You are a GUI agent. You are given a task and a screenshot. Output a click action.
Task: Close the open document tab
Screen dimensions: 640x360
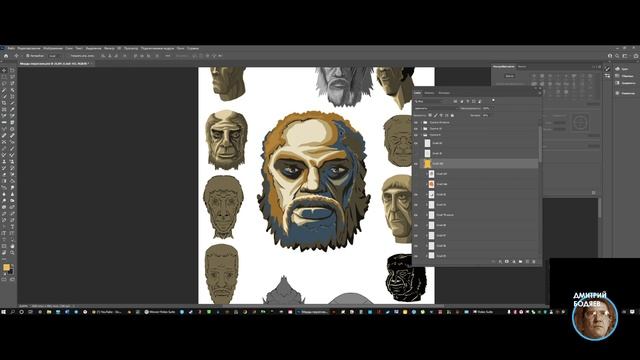[x=91, y=64]
